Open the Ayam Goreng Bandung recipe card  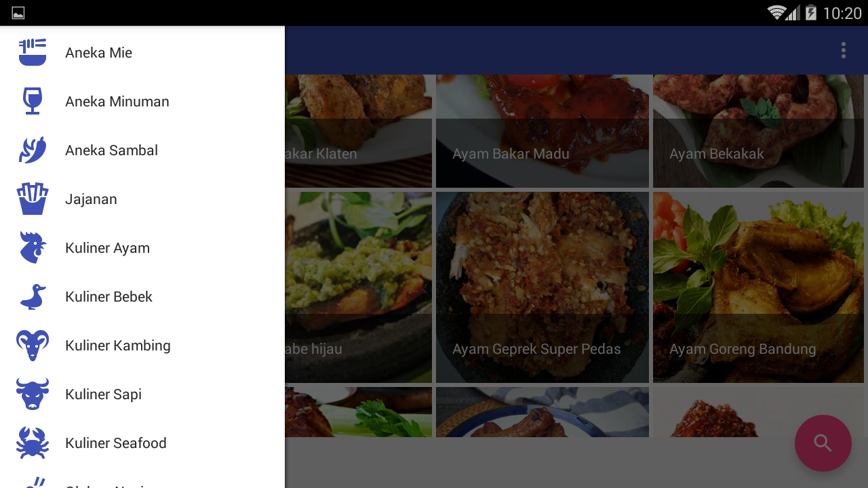(x=758, y=287)
